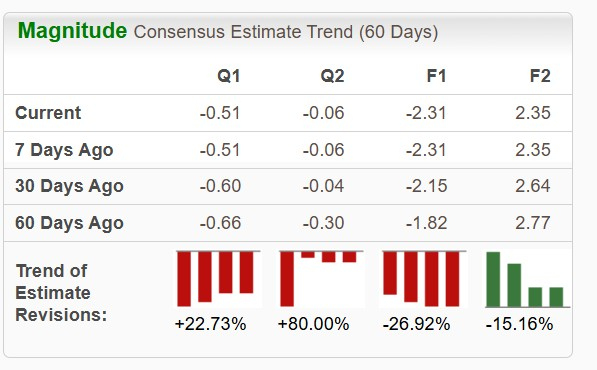Select the Q2 column header
597x370 pixels.
coord(332,76)
